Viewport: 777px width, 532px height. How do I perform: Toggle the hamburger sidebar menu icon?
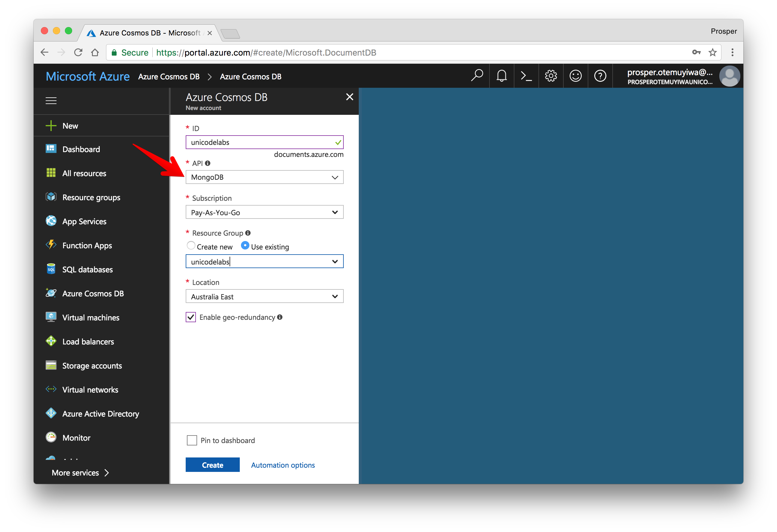(x=51, y=101)
